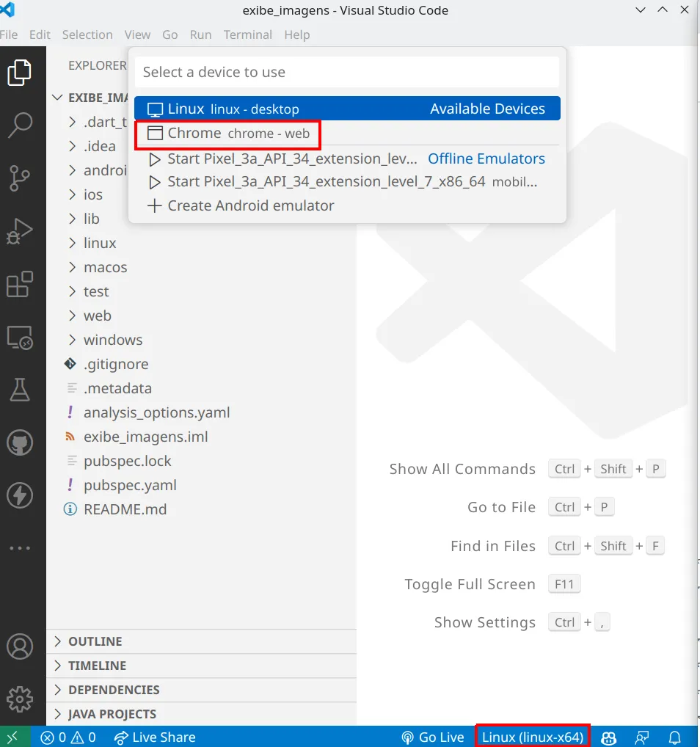Click the VS Code logo in title bar

[x=7, y=10]
